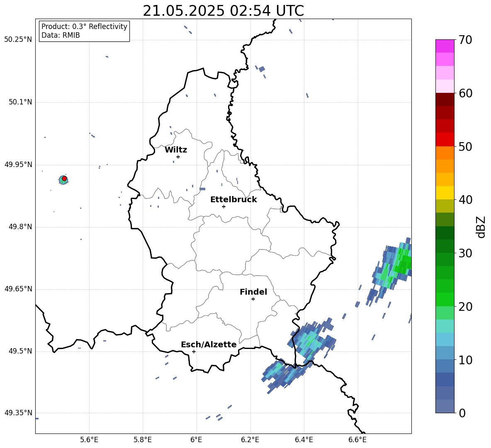Click the Ettelbruck station cross marker

(x=224, y=206)
